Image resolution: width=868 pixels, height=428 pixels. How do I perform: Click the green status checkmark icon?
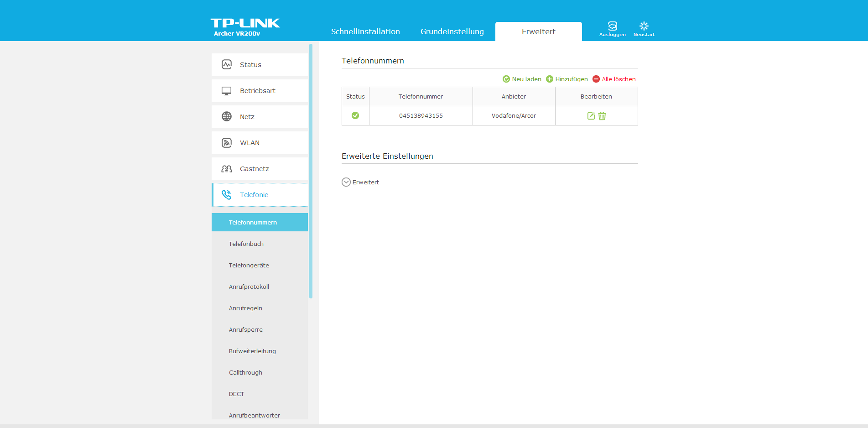coord(355,115)
